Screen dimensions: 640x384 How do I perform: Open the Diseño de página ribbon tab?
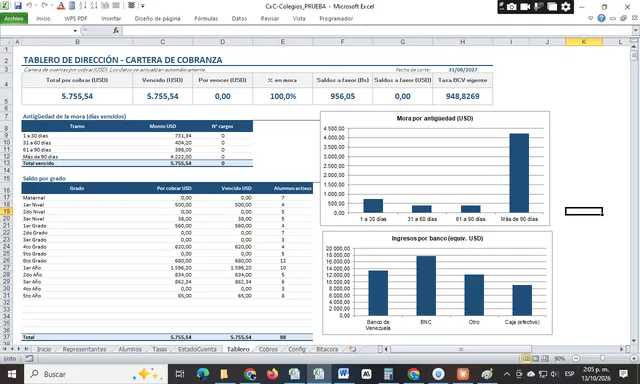(x=158, y=18)
